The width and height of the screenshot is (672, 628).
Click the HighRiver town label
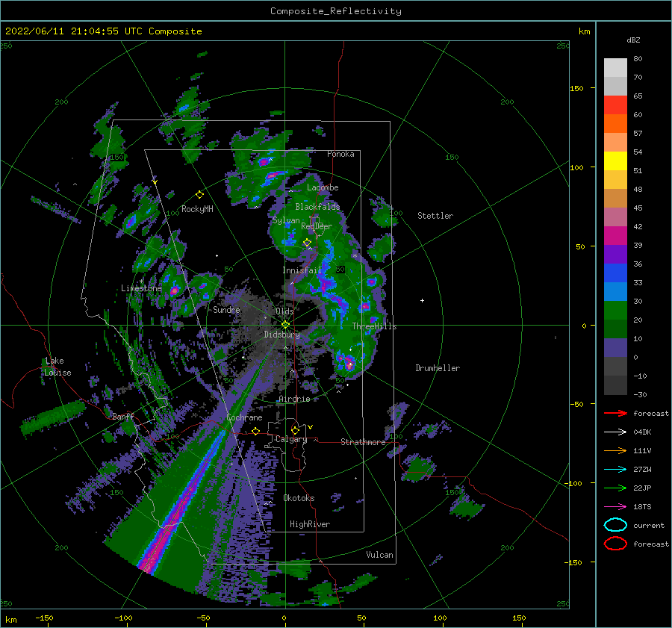[x=310, y=524]
